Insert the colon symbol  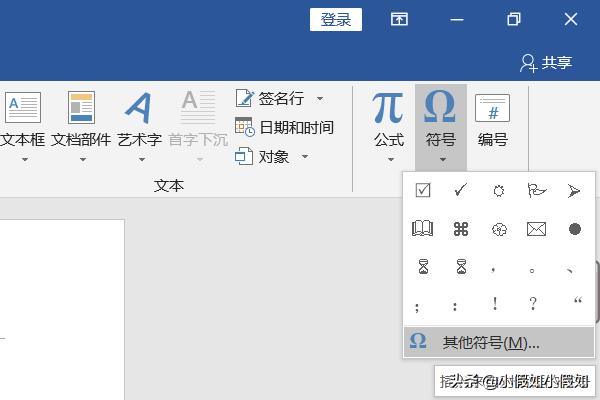(455, 307)
